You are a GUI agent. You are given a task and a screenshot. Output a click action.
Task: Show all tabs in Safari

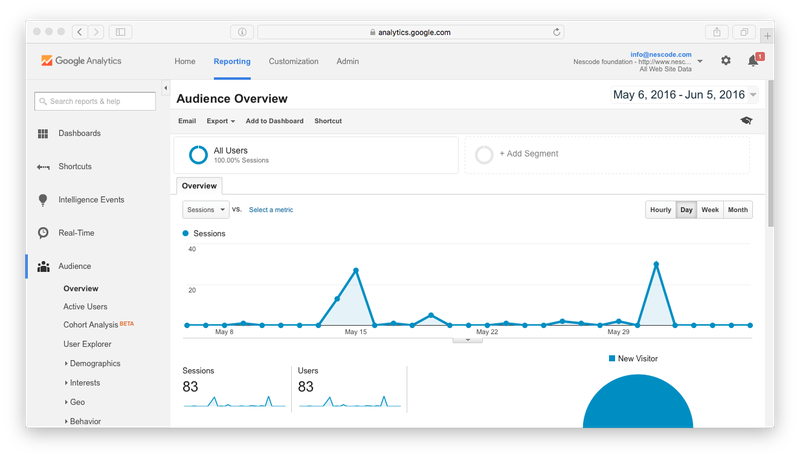[x=744, y=32]
